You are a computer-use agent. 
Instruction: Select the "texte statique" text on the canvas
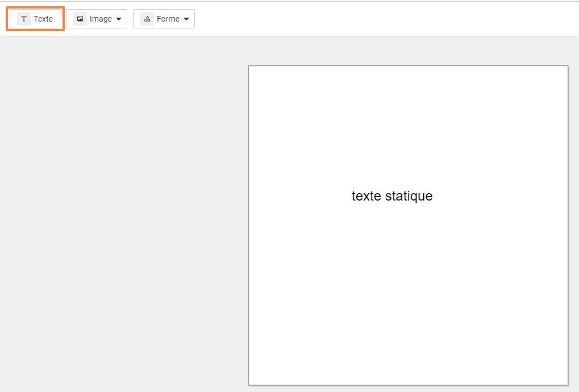pos(392,196)
